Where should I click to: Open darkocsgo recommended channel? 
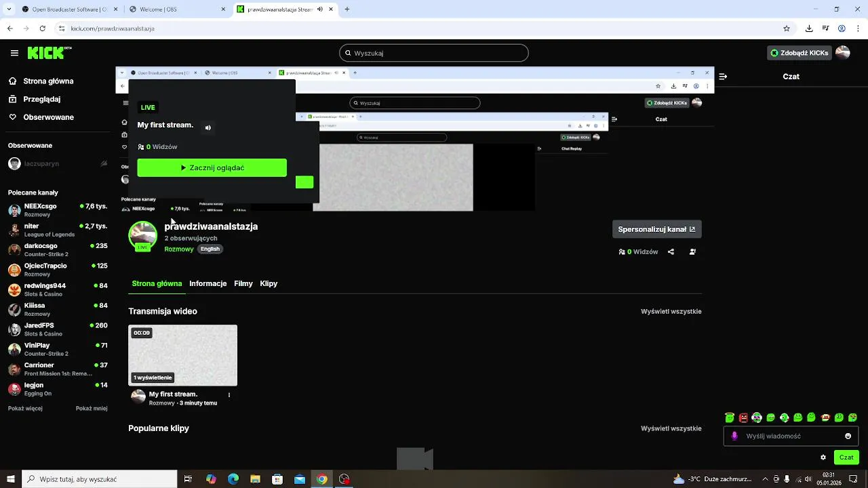click(x=58, y=249)
